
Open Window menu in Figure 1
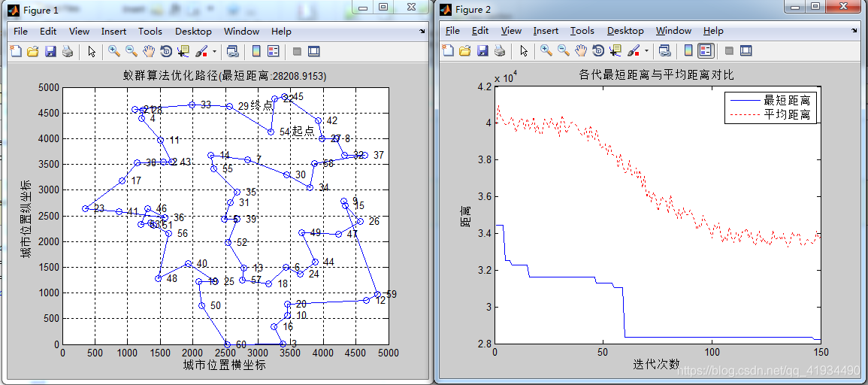(241, 32)
